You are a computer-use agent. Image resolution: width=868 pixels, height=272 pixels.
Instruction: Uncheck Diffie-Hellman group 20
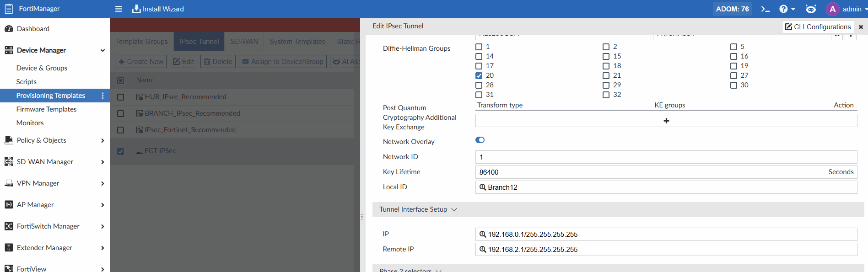pyautogui.click(x=479, y=75)
